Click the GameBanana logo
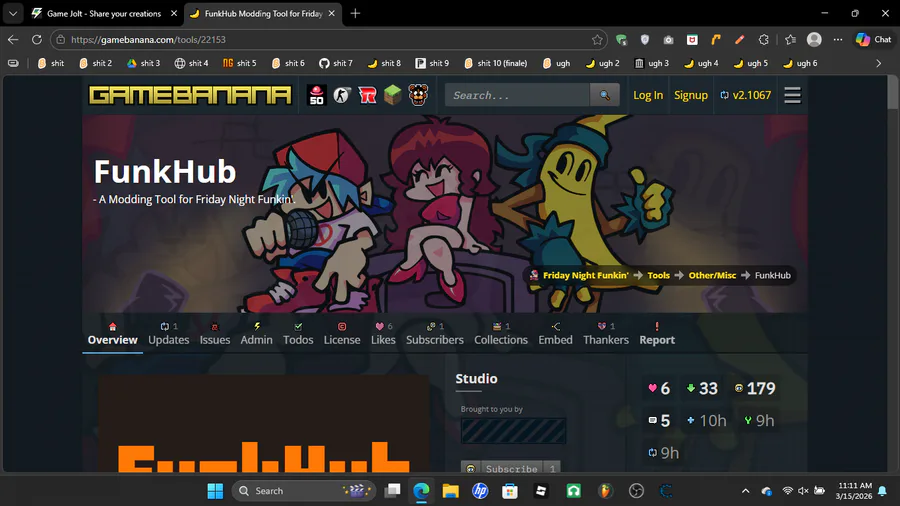This screenshot has width=900, height=506. tap(189, 95)
